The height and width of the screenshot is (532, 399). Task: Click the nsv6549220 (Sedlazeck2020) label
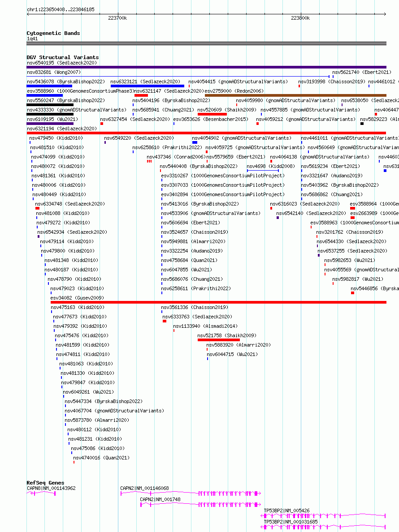point(139,138)
